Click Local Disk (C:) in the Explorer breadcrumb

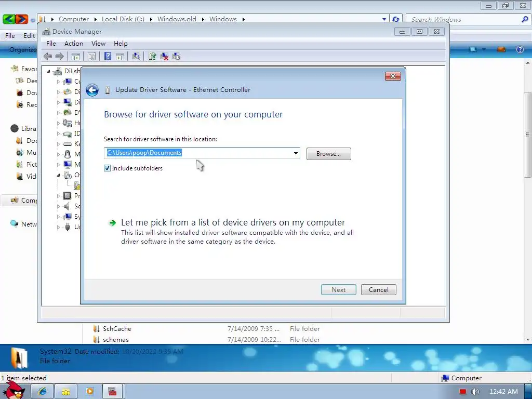tap(123, 19)
